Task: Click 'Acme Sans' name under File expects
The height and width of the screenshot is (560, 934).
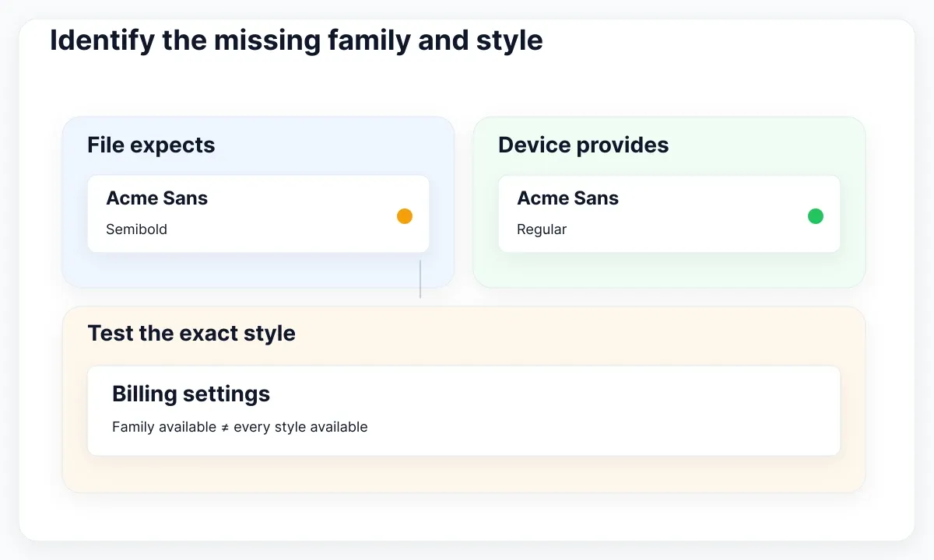Action: point(157,198)
